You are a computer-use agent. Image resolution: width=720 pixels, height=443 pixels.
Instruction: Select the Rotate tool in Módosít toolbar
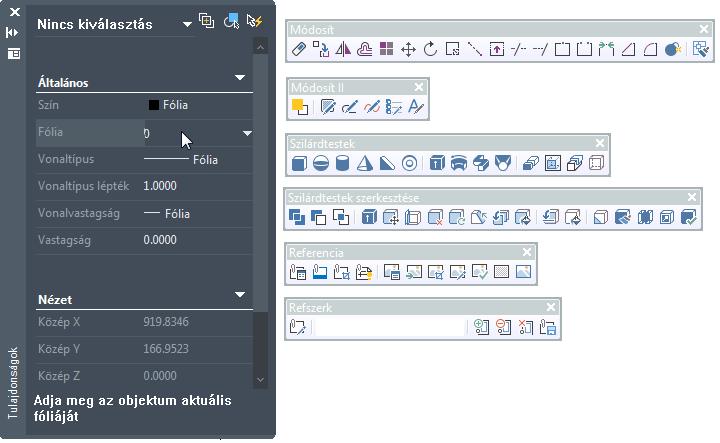[x=430, y=49]
